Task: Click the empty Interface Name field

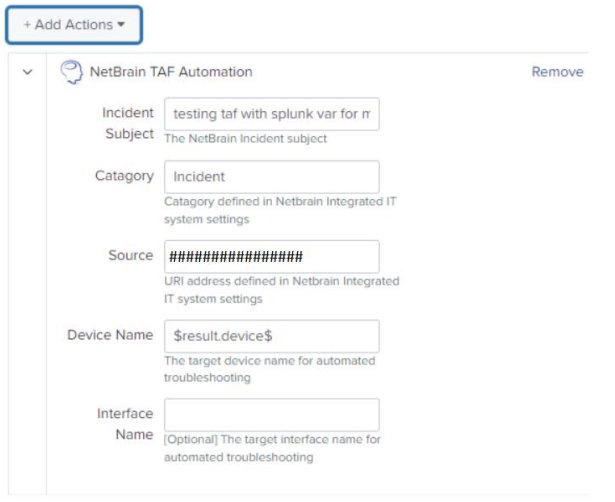Action: click(271, 415)
